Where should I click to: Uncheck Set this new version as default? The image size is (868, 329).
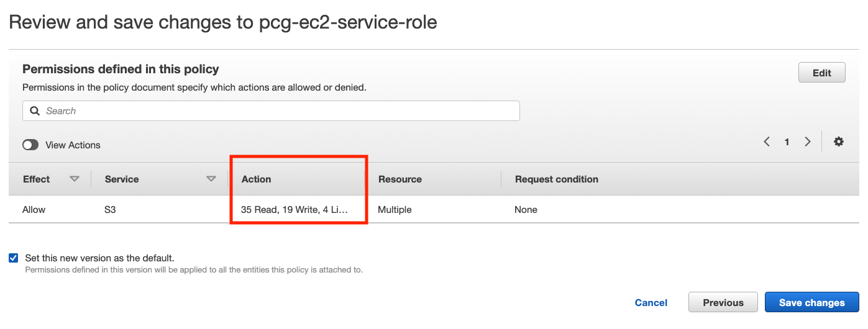coord(14,258)
